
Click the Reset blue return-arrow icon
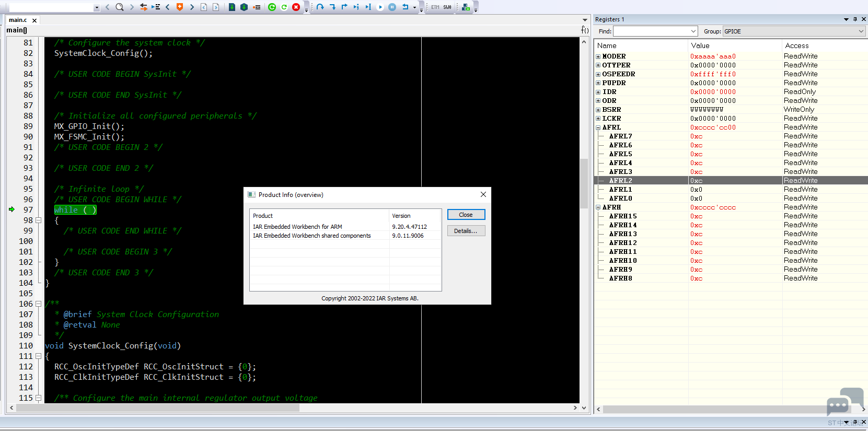click(x=405, y=7)
